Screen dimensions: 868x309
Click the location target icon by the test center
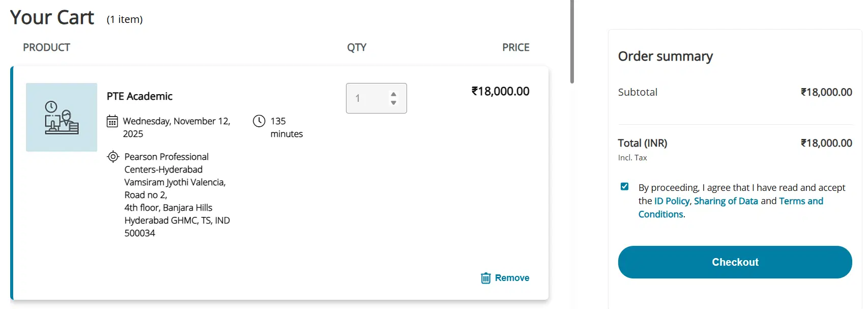tap(113, 157)
